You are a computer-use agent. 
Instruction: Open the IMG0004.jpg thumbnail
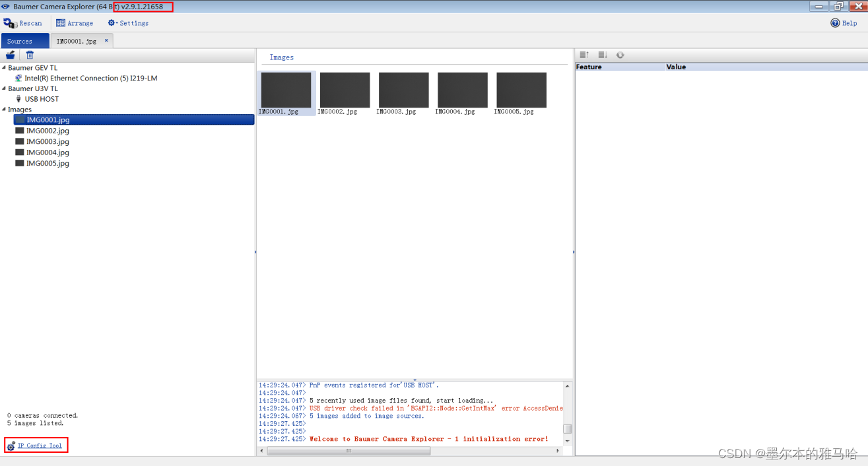coord(462,90)
